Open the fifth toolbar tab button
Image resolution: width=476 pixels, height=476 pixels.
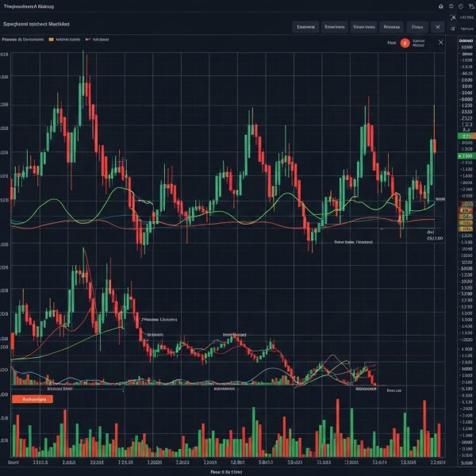pos(418,26)
